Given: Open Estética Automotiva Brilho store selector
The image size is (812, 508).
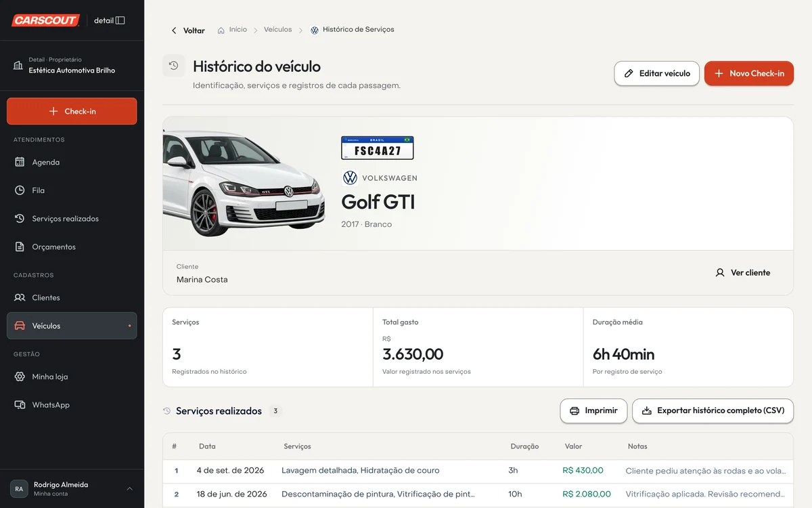Looking at the screenshot, I should click(x=72, y=65).
